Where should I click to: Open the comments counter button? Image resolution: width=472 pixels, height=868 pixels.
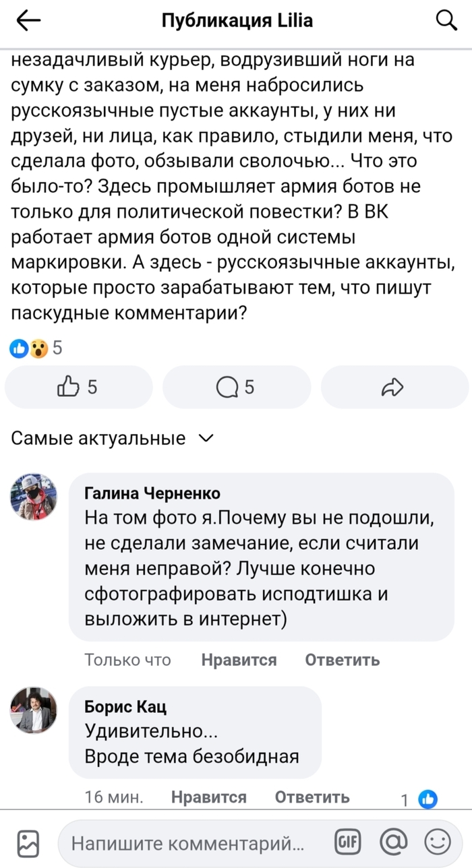[236, 387]
